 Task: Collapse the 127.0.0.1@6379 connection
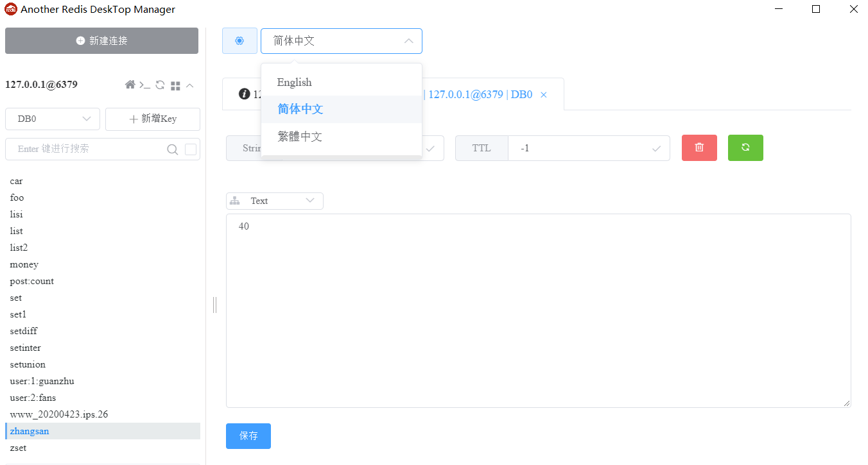pyautogui.click(x=190, y=85)
